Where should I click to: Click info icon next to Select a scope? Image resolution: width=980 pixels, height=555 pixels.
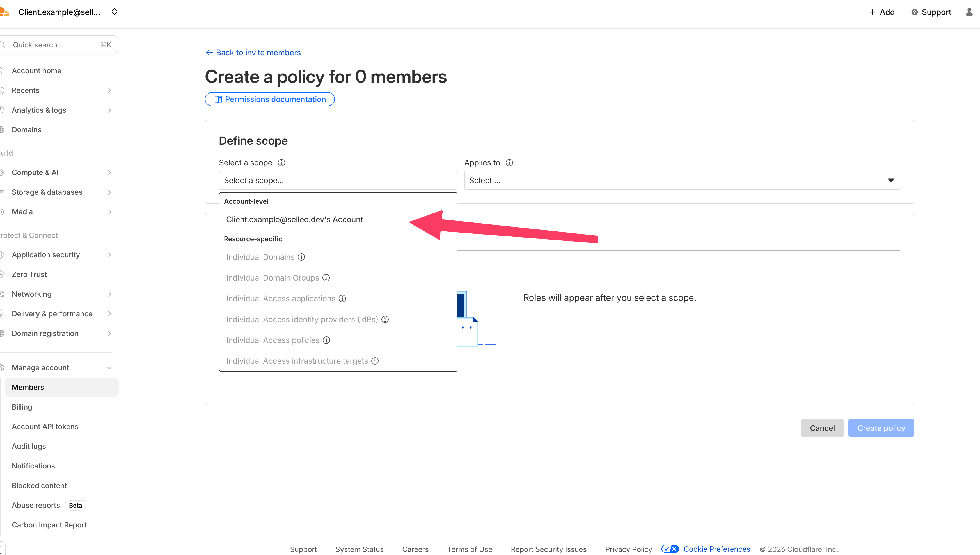coord(281,163)
